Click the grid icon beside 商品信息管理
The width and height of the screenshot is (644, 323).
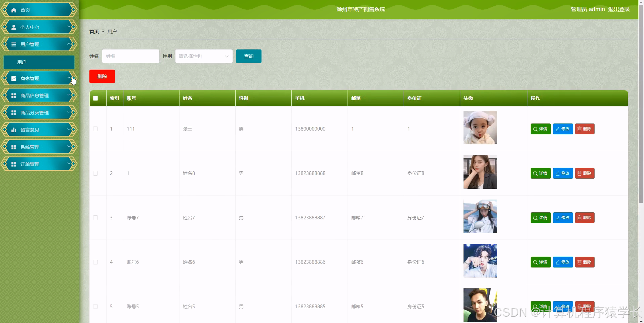(x=14, y=96)
